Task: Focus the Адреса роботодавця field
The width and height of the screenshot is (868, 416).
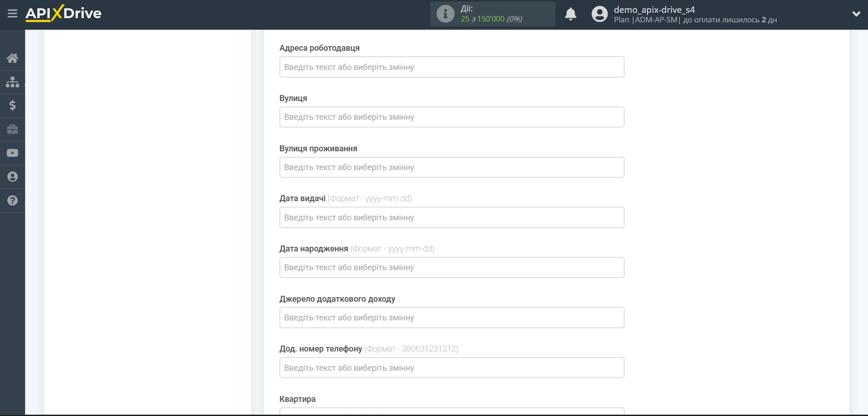Action: point(452,67)
